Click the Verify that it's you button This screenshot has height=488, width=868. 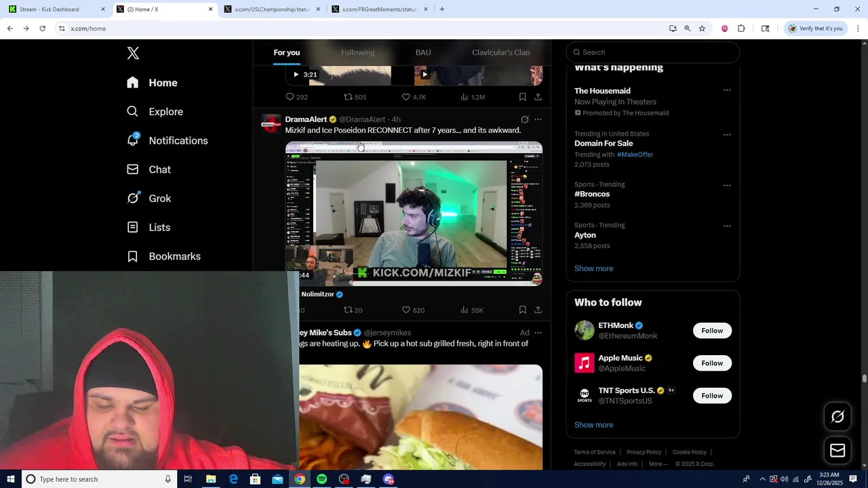tap(814, 28)
